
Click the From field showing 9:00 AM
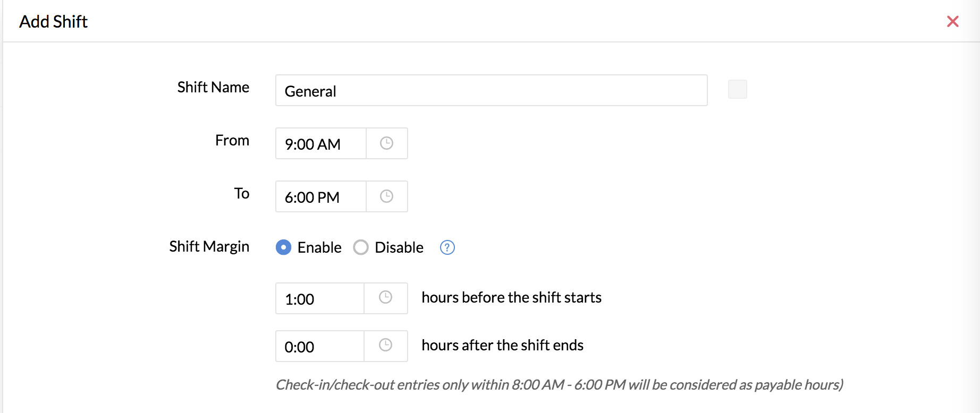coord(321,143)
